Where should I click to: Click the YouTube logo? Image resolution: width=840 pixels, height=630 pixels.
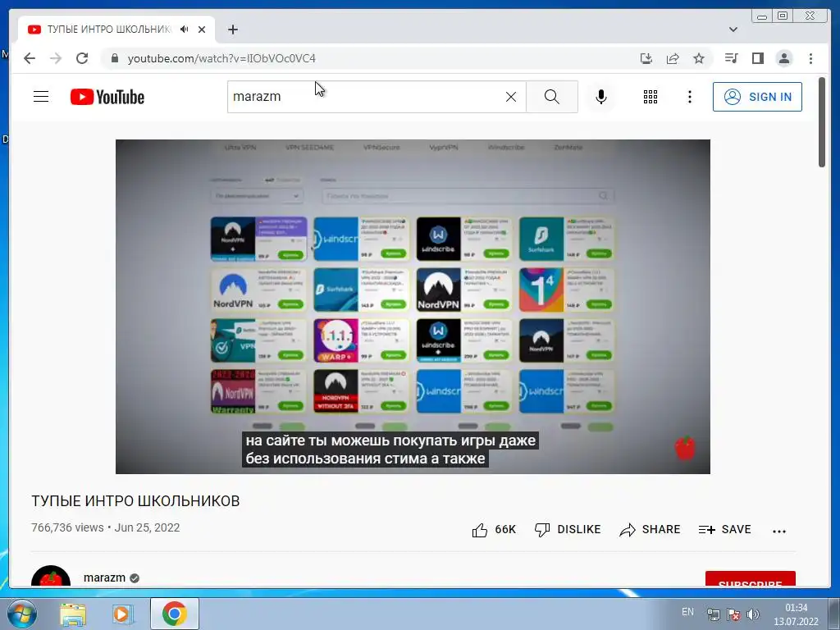click(x=107, y=97)
